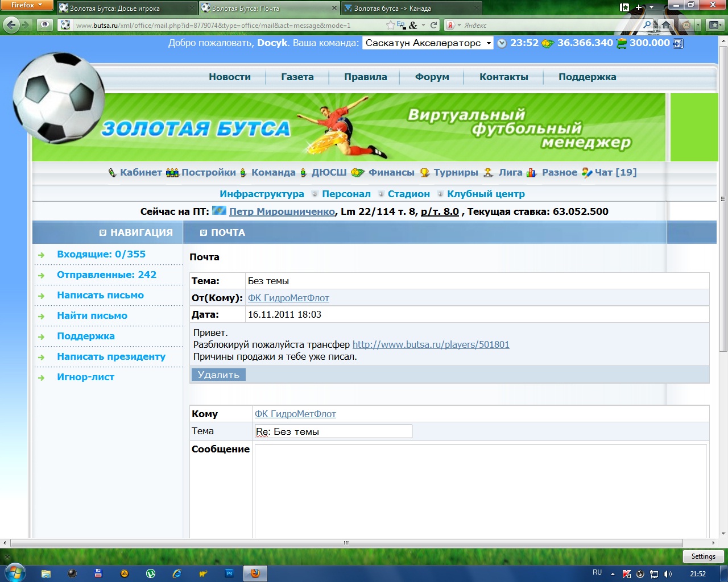Open the uTorrent taskbar icon
The width and height of the screenshot is (728, 582).
coord(151,573)
